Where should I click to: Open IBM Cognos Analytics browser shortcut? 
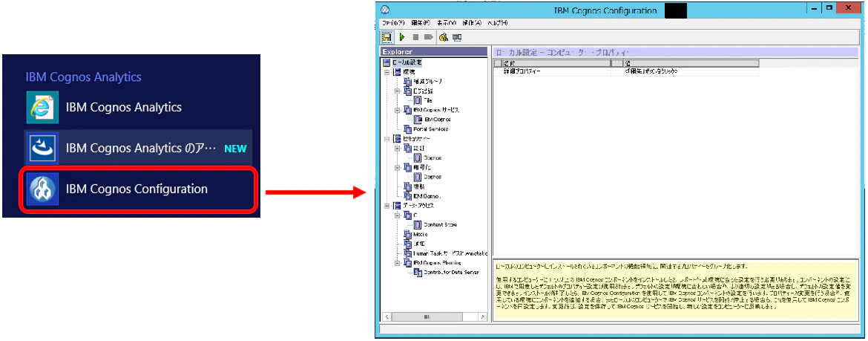coord(139,107)
